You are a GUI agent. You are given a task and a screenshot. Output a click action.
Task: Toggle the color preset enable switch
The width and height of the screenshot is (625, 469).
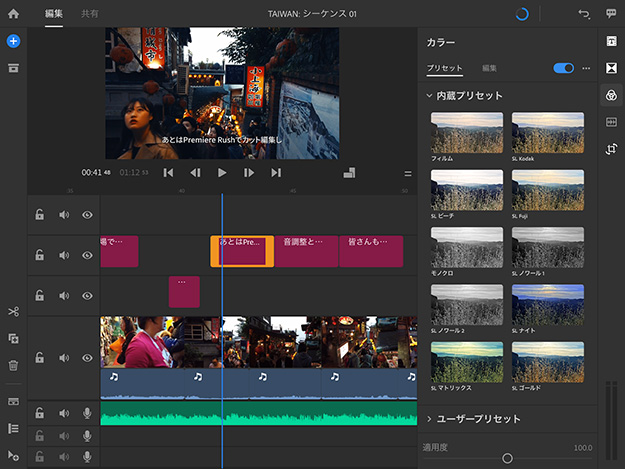[x=563, y=68]
